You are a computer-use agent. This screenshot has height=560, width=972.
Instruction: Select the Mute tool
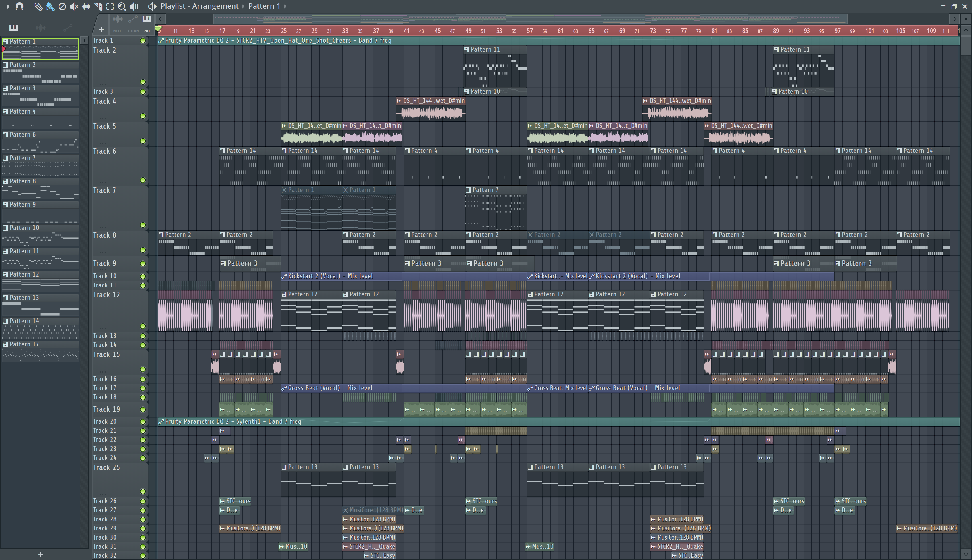(x=74, y=6)
